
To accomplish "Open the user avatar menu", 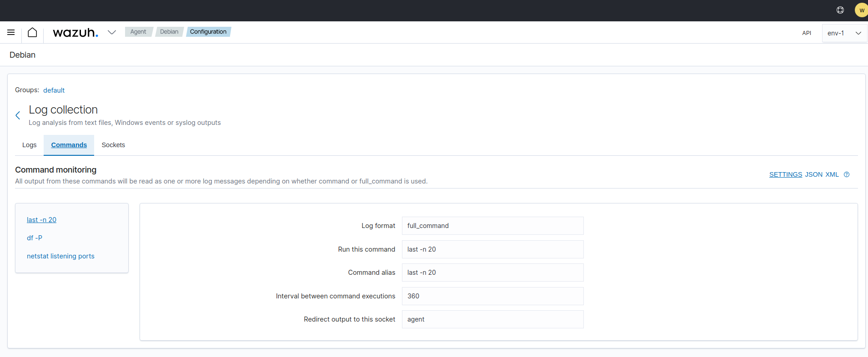I will 861,10.
